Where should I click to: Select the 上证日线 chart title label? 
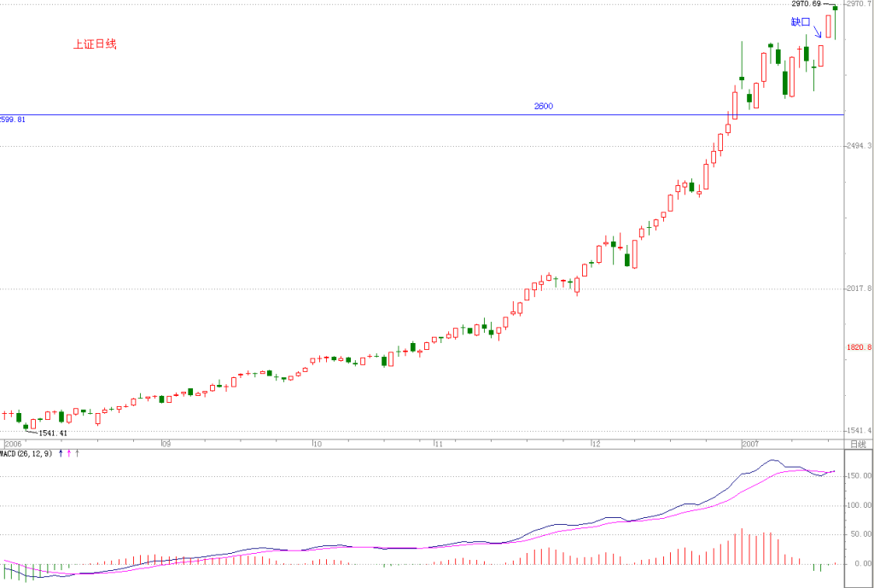pos(95,44)
